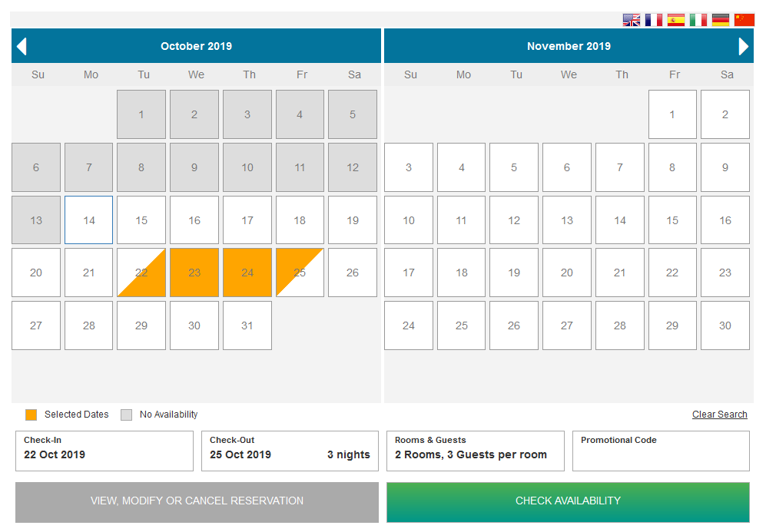766x532 pixels.
Task: Click the orange Selected Dates legend swatch
Action: pos(31,415)
